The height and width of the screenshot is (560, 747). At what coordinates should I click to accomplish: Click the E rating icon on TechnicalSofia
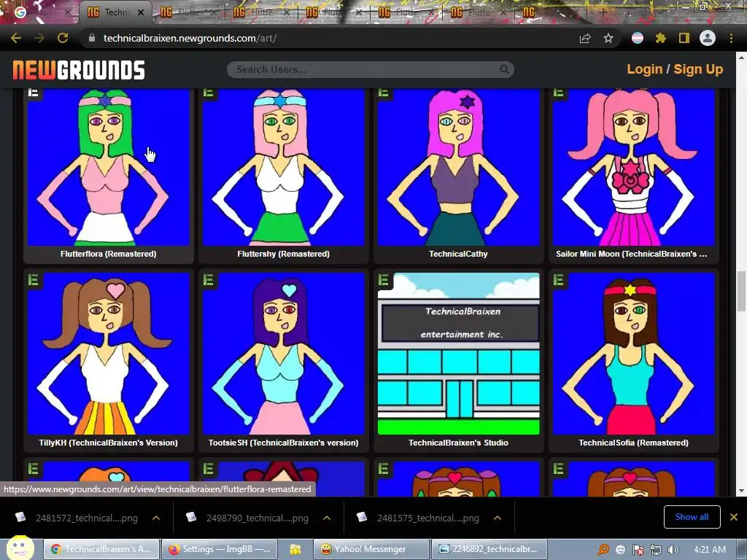[558, 279]
